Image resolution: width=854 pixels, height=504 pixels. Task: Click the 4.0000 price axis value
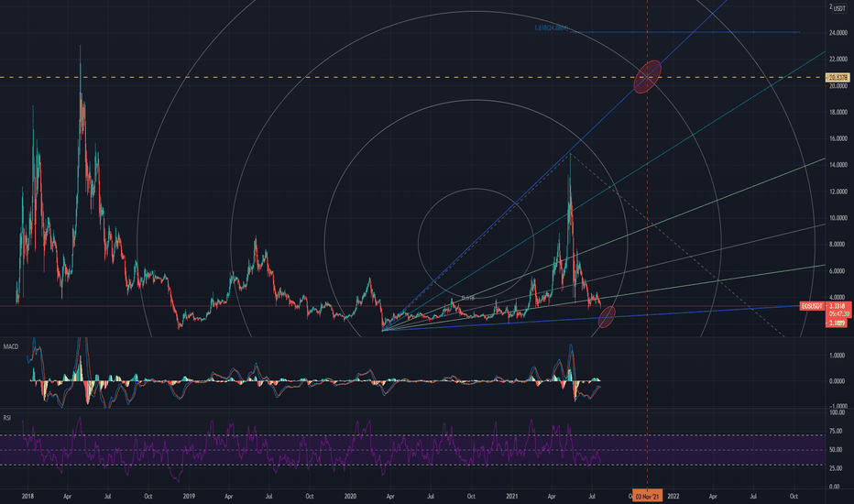838,298
